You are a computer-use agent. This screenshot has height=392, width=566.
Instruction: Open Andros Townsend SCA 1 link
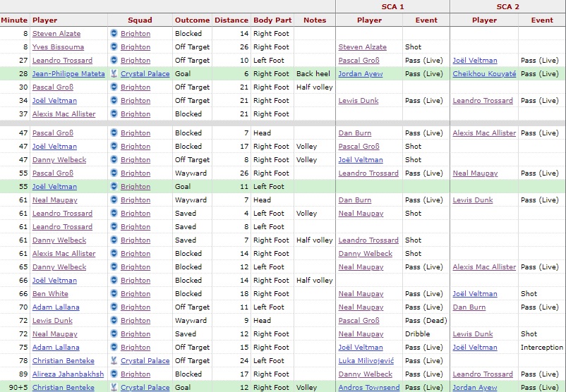coord(369,387)
